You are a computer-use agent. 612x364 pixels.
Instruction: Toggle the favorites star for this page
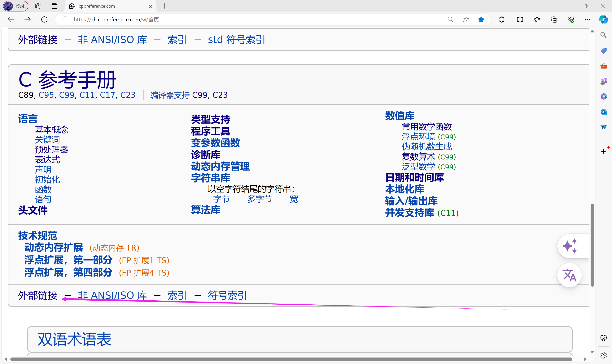pos(481,19)
